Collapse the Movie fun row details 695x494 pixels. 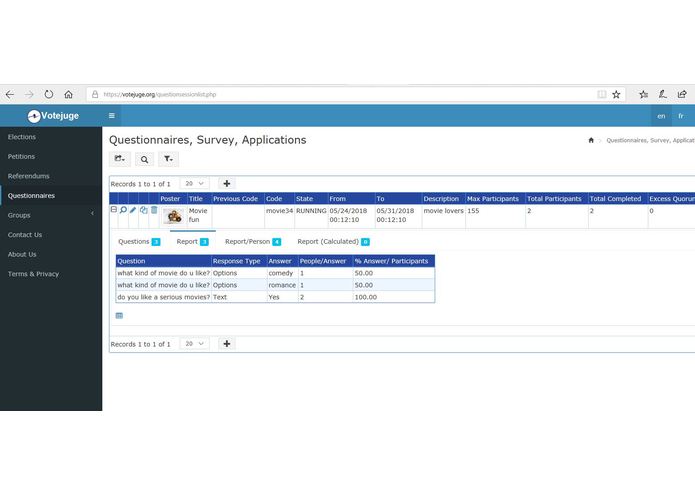click(113, 210)
